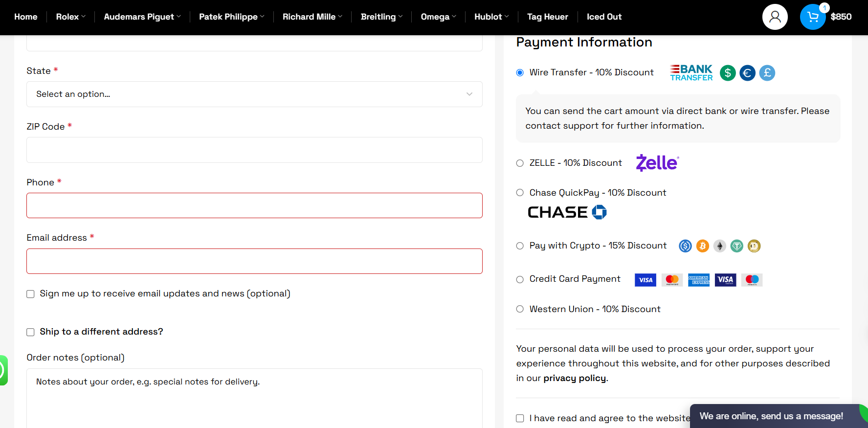Image resolution: width=868 pixels, height=428 pixels.
Task: Click the green dollar currency icon
Action: point(728,73)
